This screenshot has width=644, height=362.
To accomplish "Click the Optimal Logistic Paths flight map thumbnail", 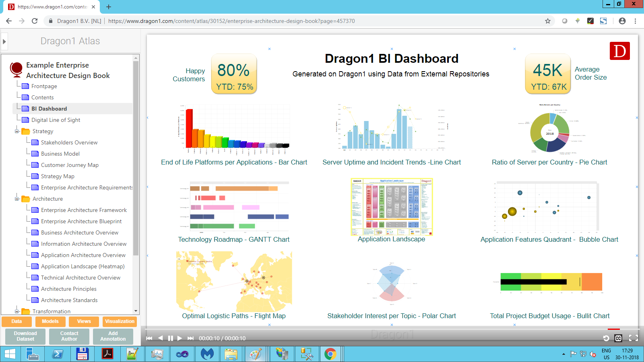I will click(234, 282).
